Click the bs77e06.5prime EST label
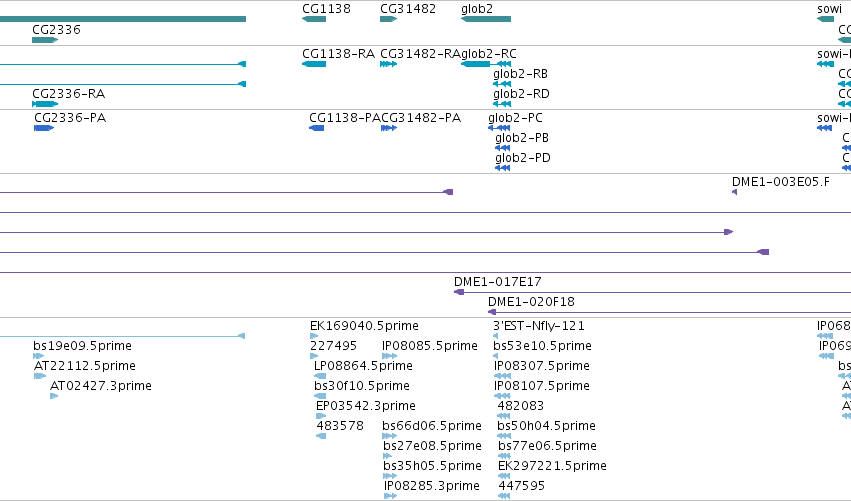Image resolution: width=851 pixels, height=501 pixels. tap(547, 446)
